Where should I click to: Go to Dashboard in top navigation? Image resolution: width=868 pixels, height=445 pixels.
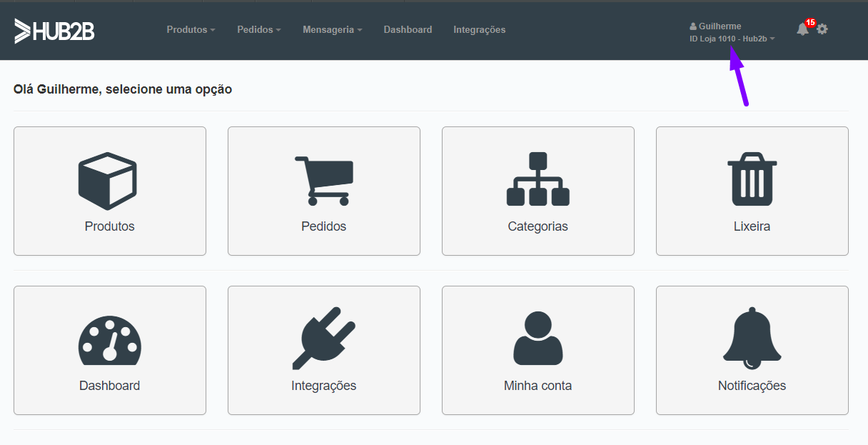pos(408,30)
